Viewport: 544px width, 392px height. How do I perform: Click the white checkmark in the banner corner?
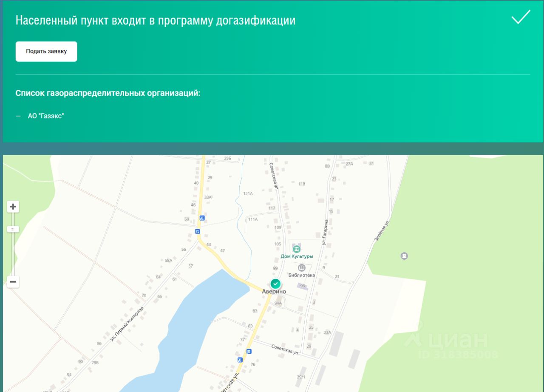click(x=521, y=17)
